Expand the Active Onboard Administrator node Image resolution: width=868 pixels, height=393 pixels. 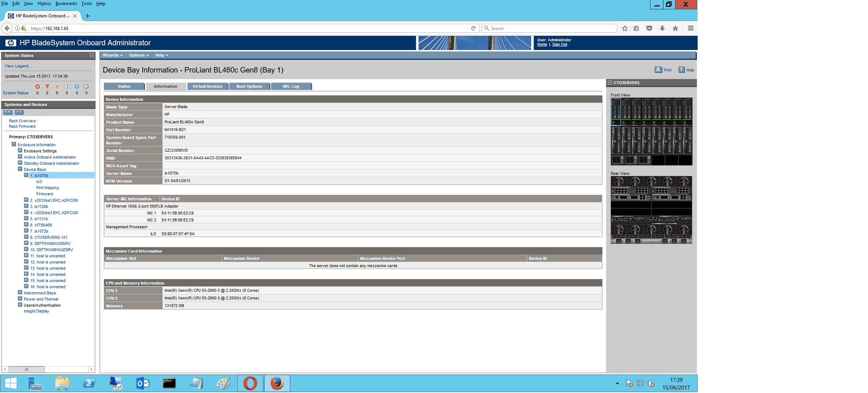click(20, 157)
